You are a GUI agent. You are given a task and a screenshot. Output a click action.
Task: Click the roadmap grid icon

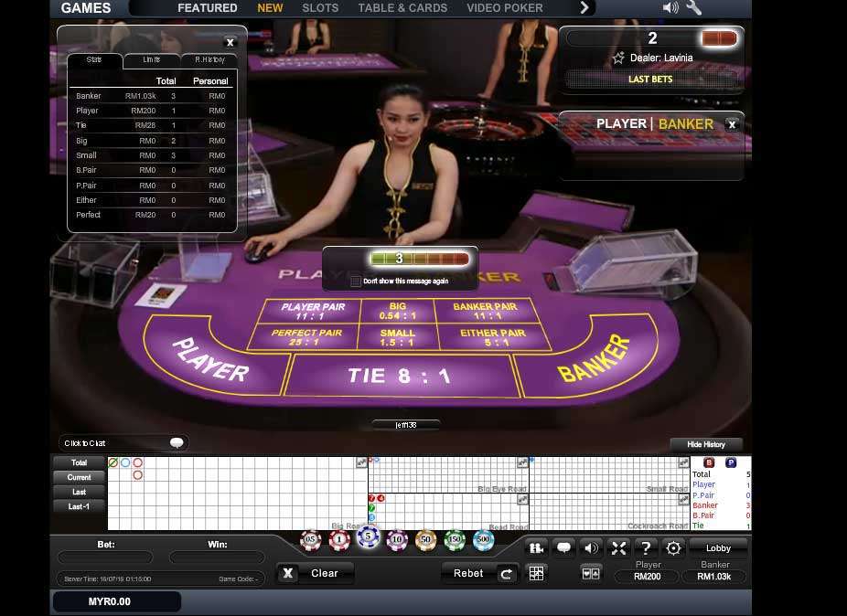point(536,573)
